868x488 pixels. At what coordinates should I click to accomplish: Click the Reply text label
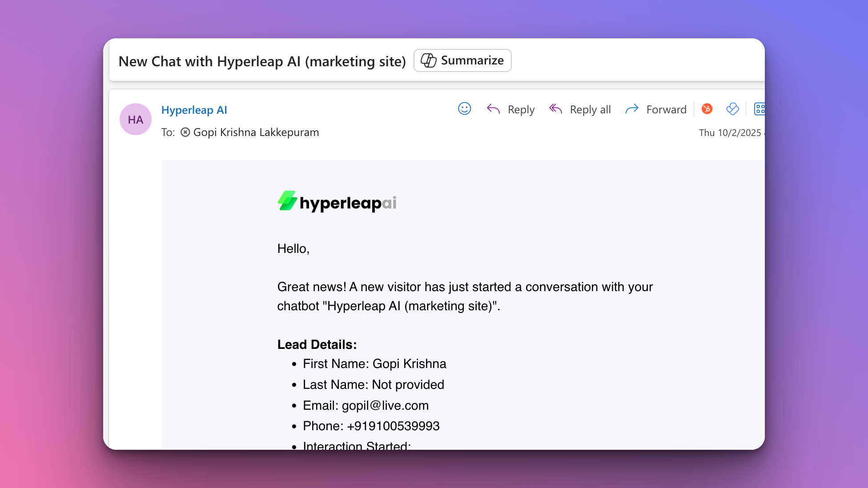pos(521,110)
